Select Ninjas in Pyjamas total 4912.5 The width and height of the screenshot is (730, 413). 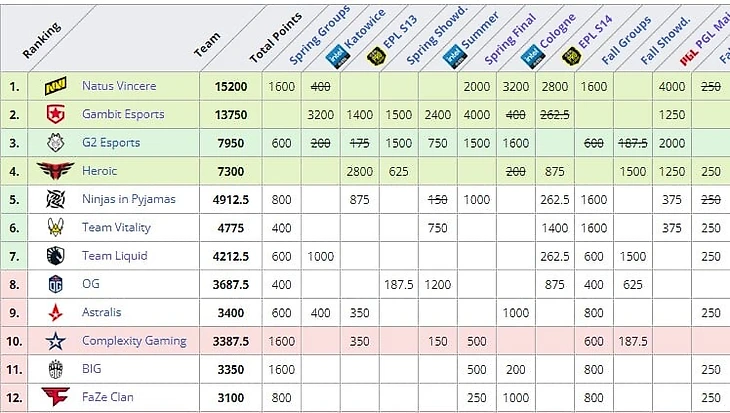click(231, 200)
